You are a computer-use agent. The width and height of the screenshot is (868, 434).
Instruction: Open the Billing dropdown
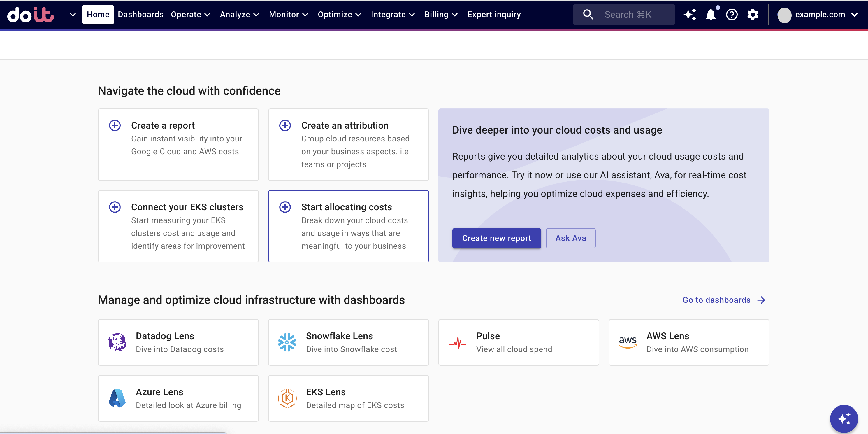click(441, 15)
